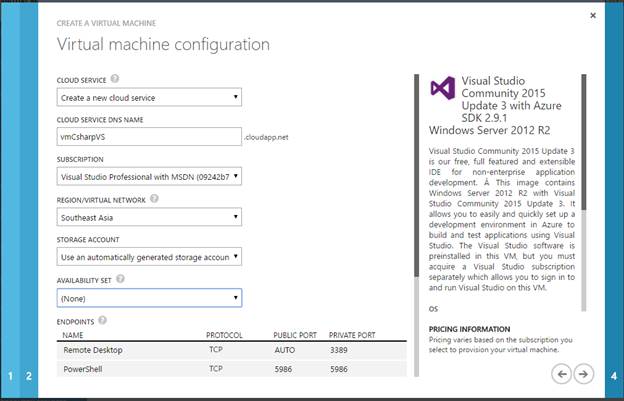
Task: Click the help icon beside Region/Virtual Network
Action: (x=154, y=198)
